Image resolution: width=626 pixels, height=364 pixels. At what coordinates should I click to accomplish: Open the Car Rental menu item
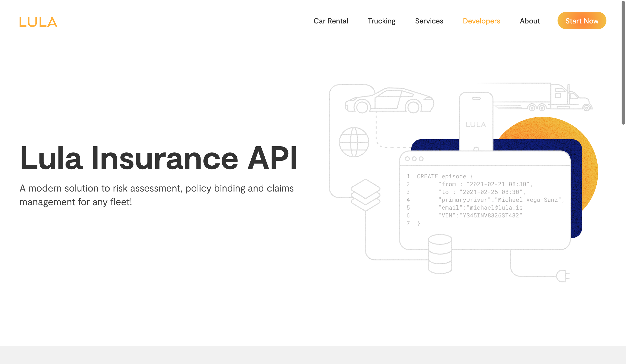tap(331, 21)
